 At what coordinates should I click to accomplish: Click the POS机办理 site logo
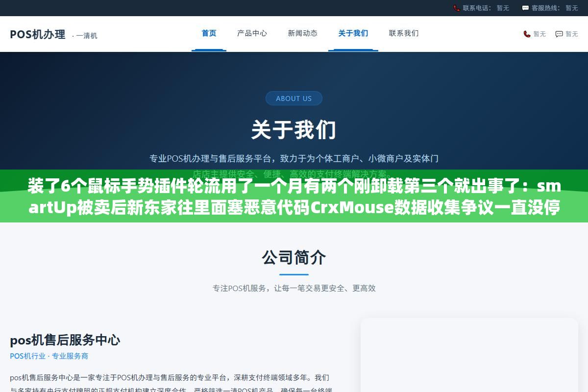pos(38,34)
